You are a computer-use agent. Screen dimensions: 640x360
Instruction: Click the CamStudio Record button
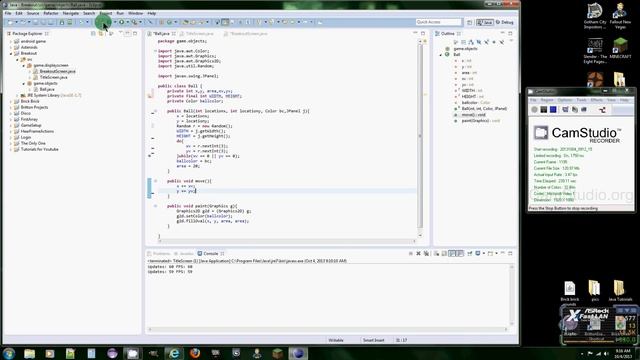point(535,109)
